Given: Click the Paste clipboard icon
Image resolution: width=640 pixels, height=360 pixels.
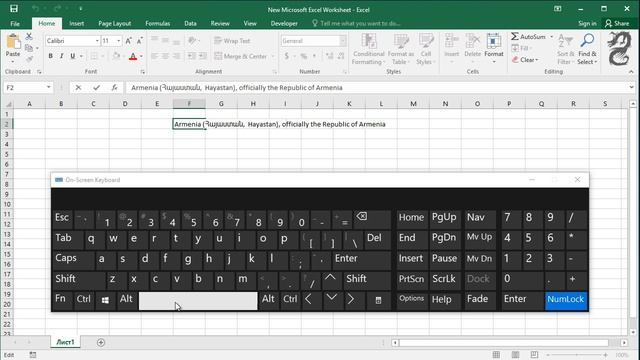Looking at the screenshot, I should (13, 42).
